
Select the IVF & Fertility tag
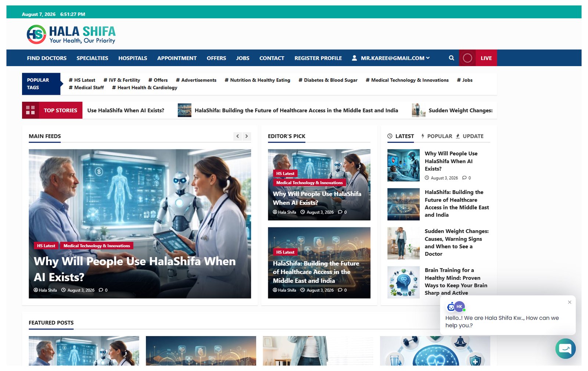pos(122,80)
